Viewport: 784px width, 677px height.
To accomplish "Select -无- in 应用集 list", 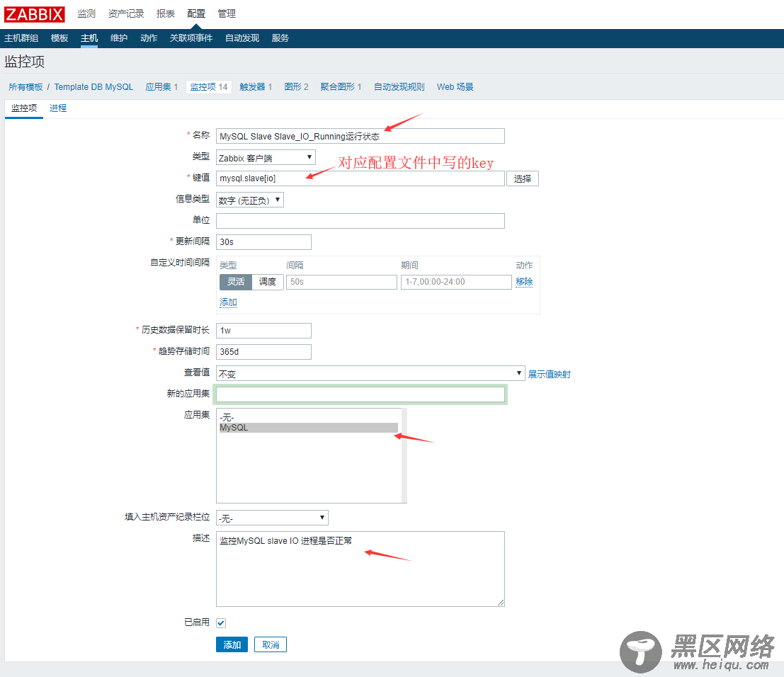I will [x=309, y=418].
